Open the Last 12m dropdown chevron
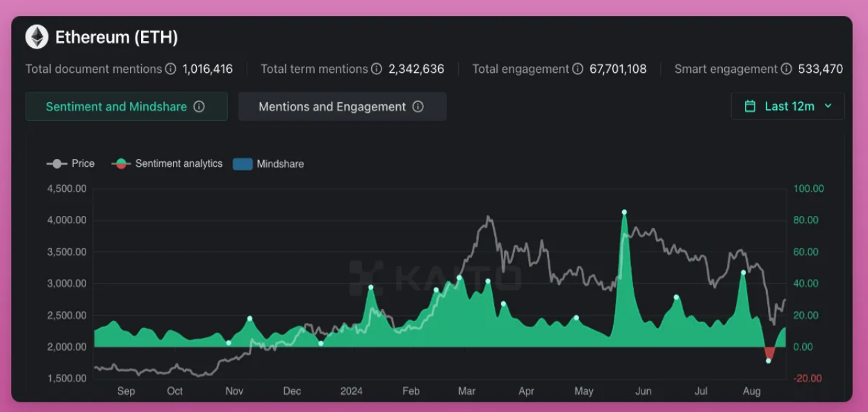Screen dimensions: 868x412 pos(828,106)
